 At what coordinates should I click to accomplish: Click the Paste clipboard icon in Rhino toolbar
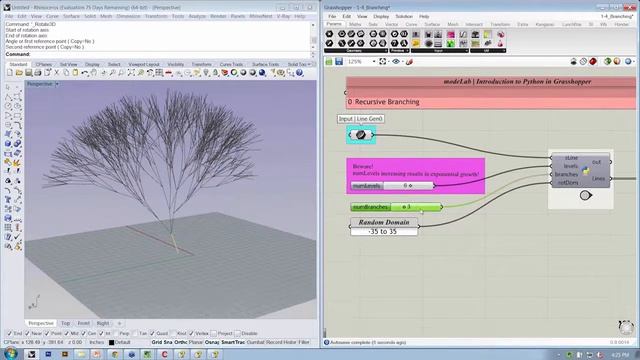tap(76, 73)
